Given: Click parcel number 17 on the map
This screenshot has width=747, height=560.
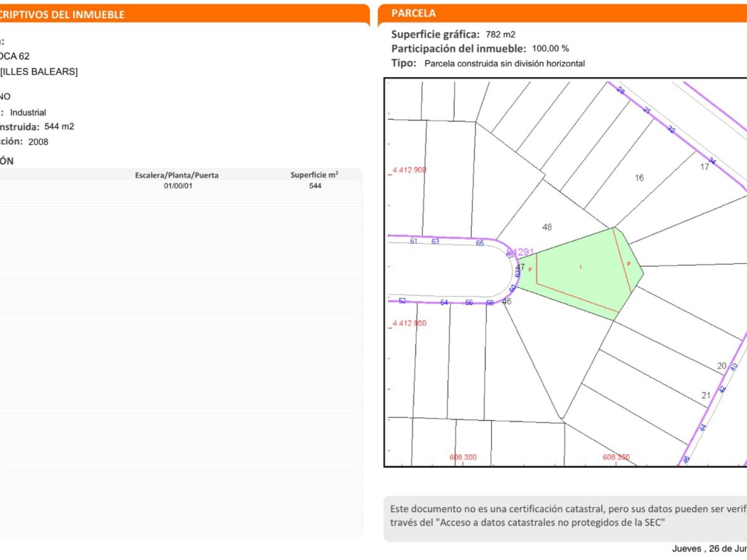Looking at the screenshot, I should point(704,167).
